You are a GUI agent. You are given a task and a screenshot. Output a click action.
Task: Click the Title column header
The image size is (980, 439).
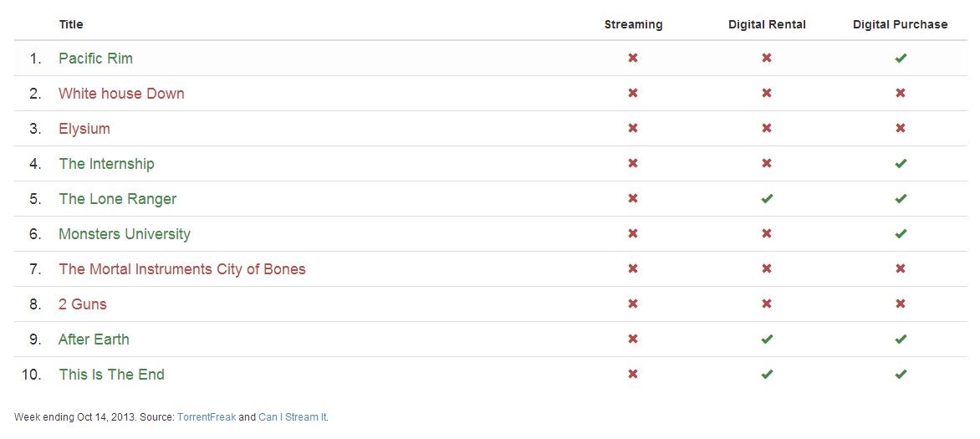[70, 24]
